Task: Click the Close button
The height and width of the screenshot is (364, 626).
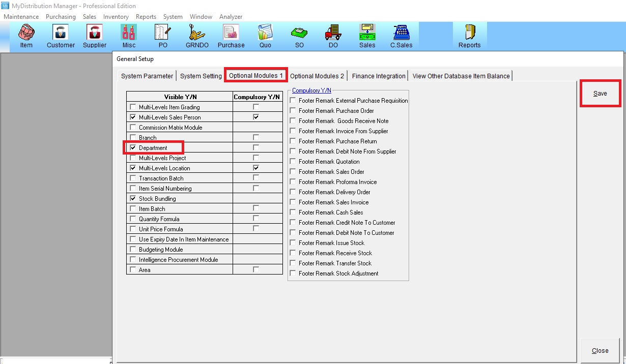Action: tap(600, 351)
